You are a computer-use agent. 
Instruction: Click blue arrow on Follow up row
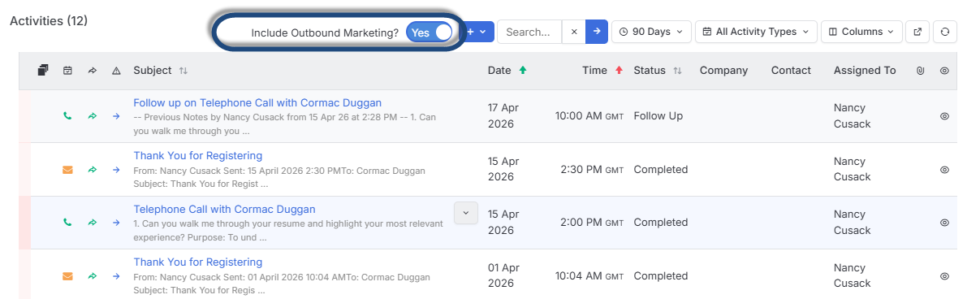116,116
